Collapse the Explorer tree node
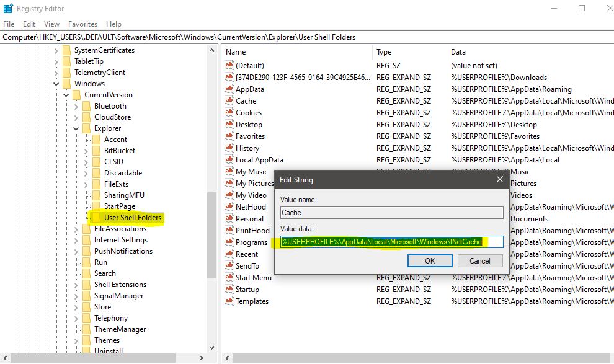This screenshot has height=364, width=614. click(76, 128)
